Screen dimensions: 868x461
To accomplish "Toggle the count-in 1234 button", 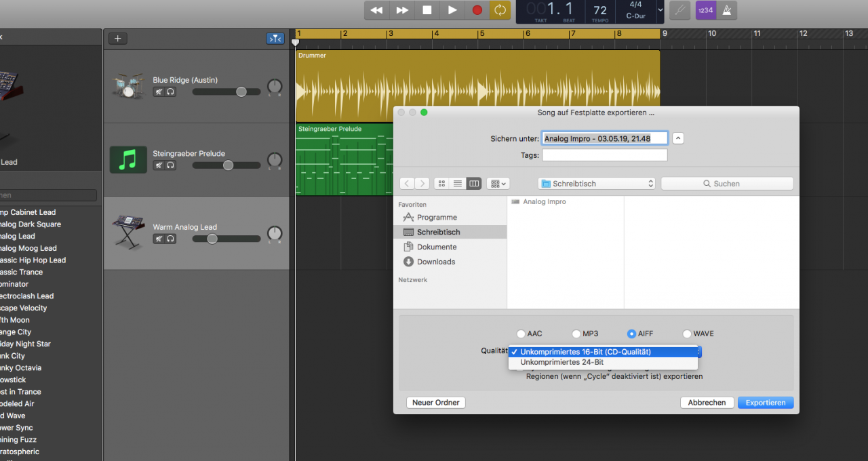I will 706,10.
